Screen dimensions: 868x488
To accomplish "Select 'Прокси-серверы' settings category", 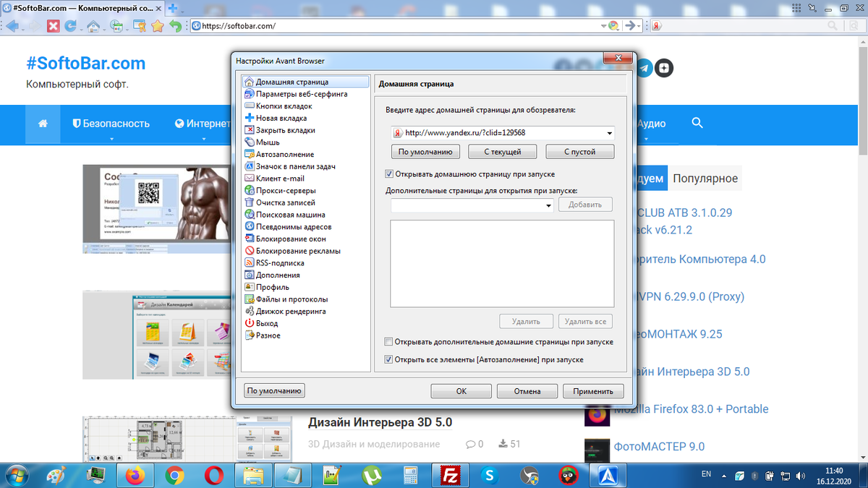I will 286,190.
